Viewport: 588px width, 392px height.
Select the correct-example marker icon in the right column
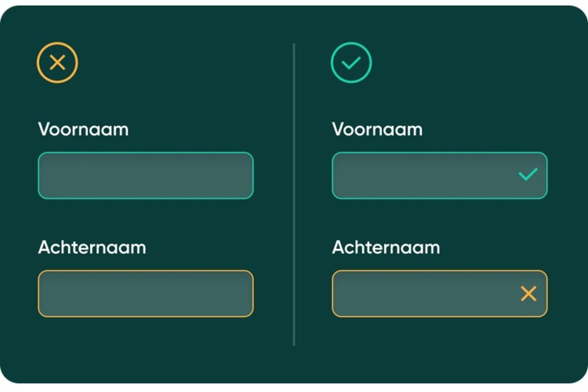pos(351,62)
